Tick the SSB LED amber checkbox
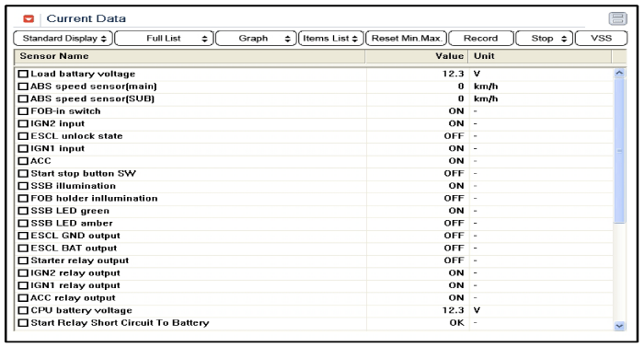 coord(23,224)
